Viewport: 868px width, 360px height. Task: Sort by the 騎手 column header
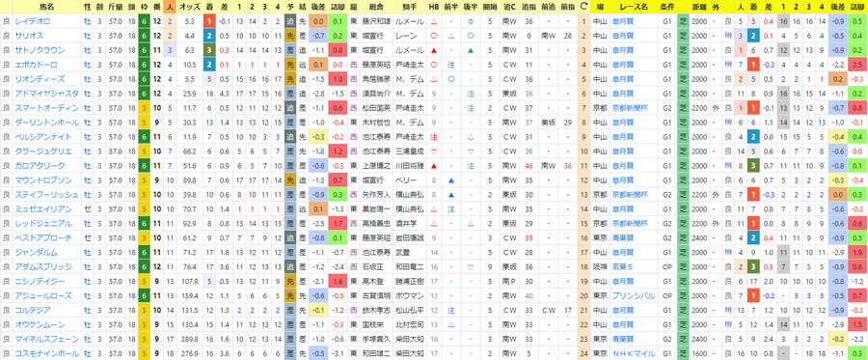click(x=410, y=7)
